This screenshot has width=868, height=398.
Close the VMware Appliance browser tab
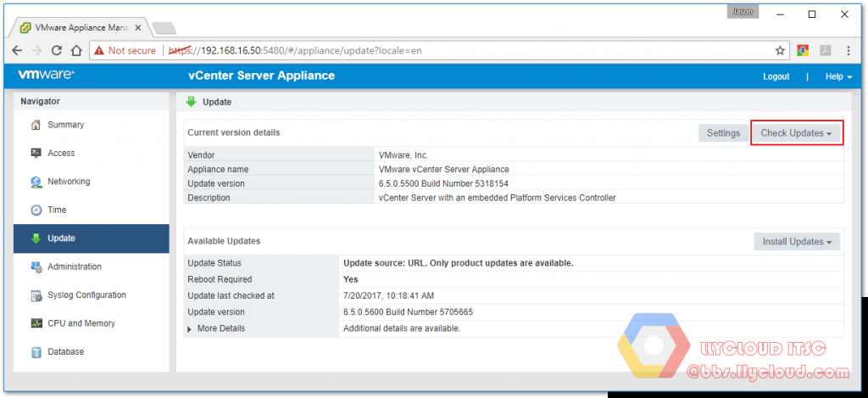[138, 27]
